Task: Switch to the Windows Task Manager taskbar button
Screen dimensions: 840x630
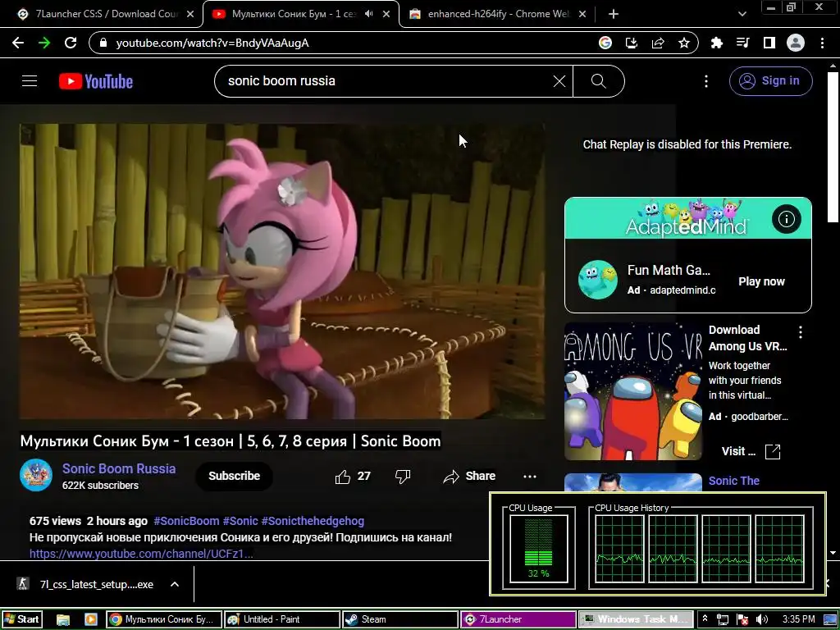Action: point(636,619)
